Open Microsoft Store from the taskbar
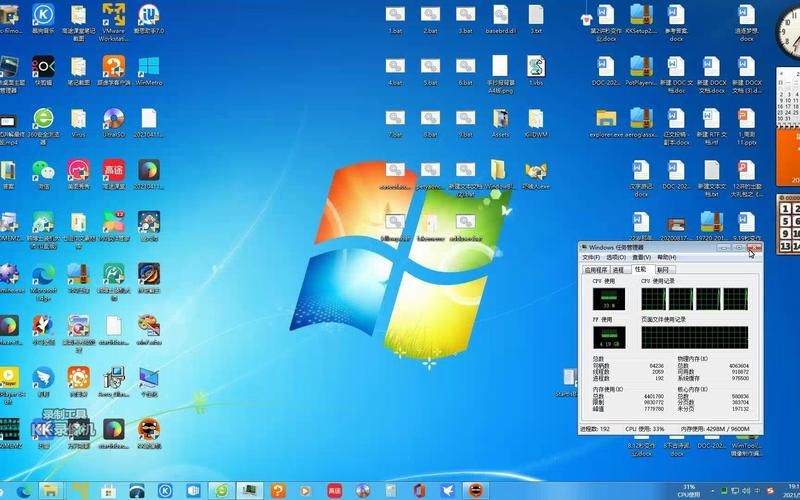Screen dimensions: 800x500 point(108,491)
